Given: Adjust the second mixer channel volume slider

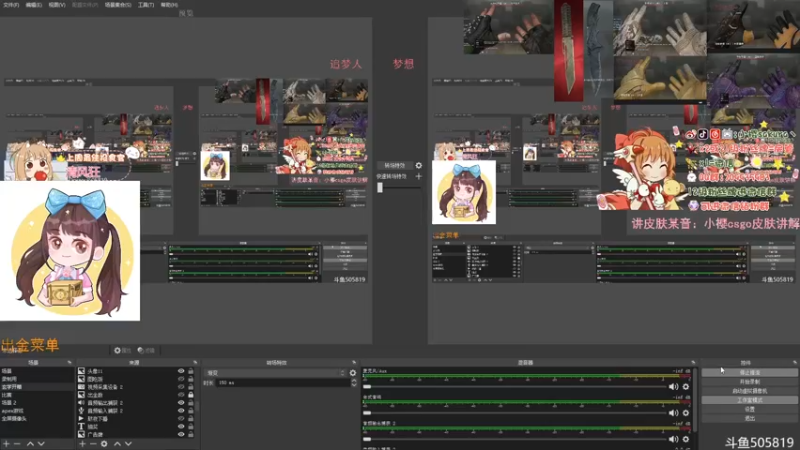Looking at the screenshot, I should [514, 413].
